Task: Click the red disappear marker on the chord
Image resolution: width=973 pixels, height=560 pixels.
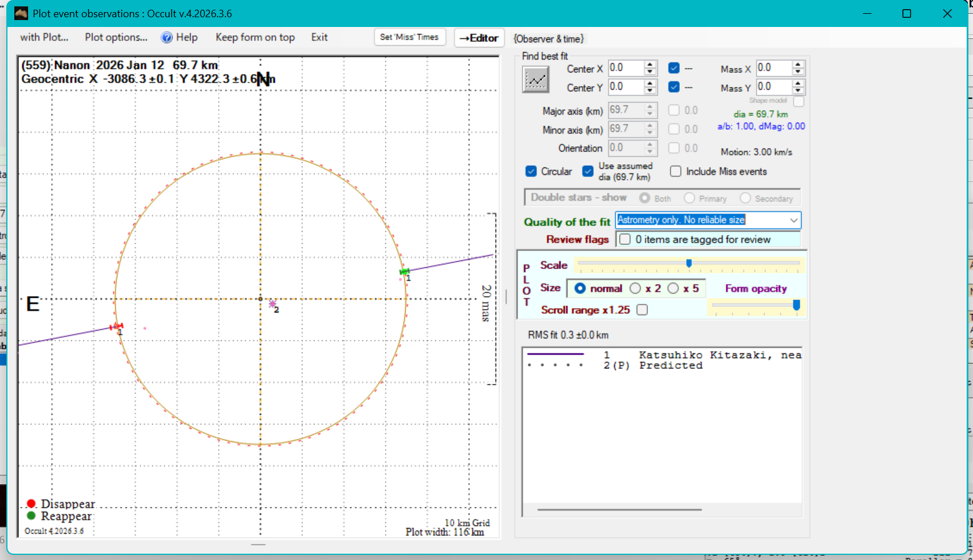Action: 116,327
